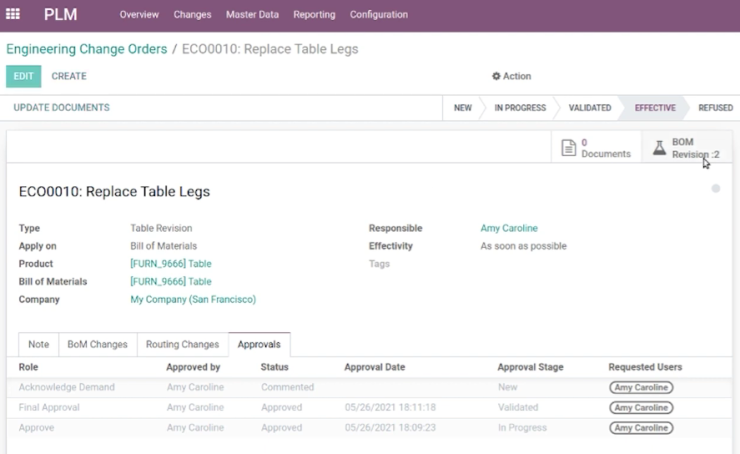Open the Reporting menu

314,15
